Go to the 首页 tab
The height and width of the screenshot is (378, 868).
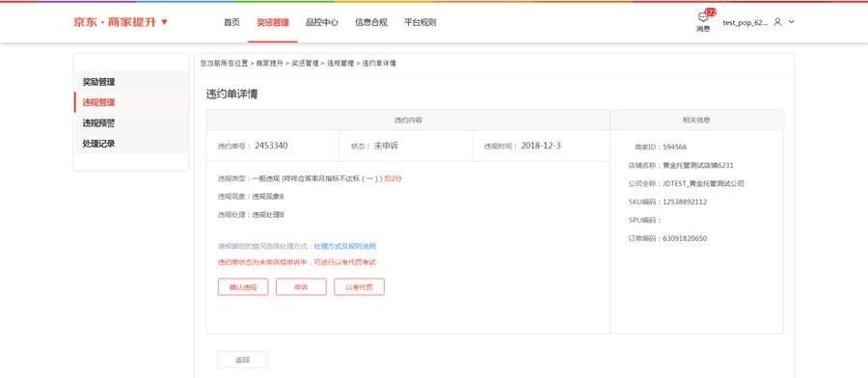[x=231, y=23]
